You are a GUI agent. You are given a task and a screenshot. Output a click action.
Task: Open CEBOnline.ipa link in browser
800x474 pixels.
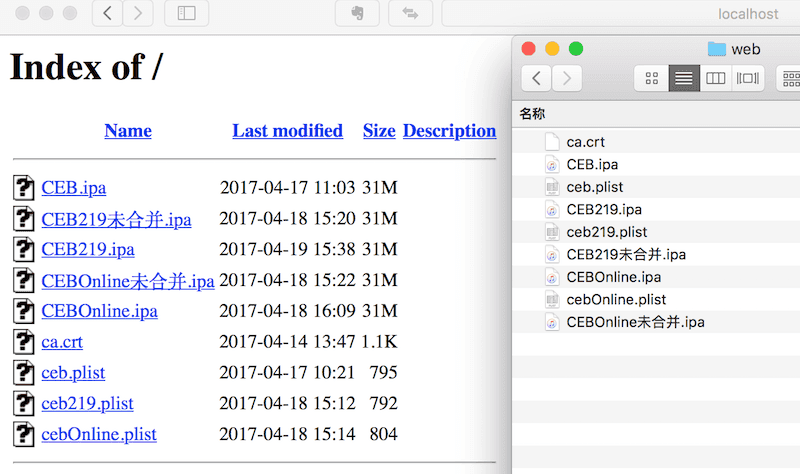pyautogui.click(x=99, y=311)
